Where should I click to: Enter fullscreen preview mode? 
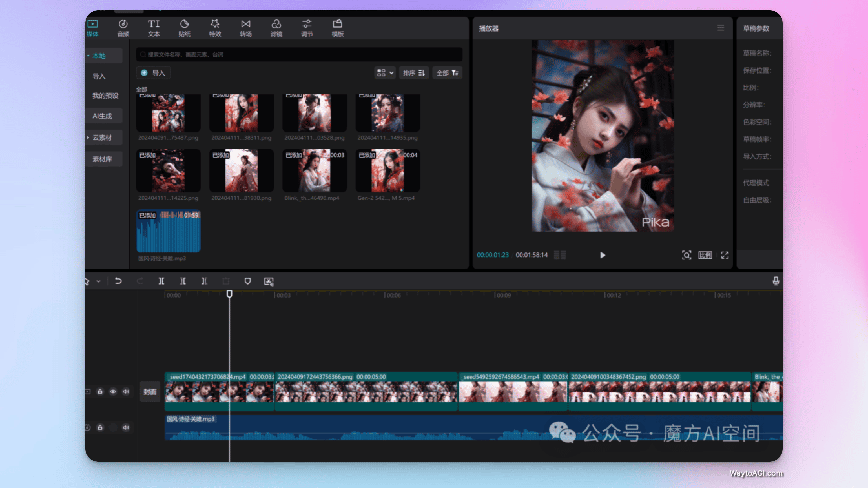[725, 255]
